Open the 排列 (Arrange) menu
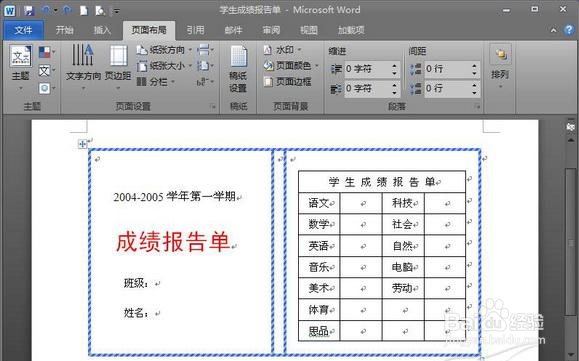The width and height of the screenshot is (579, 361). (500, 66)
